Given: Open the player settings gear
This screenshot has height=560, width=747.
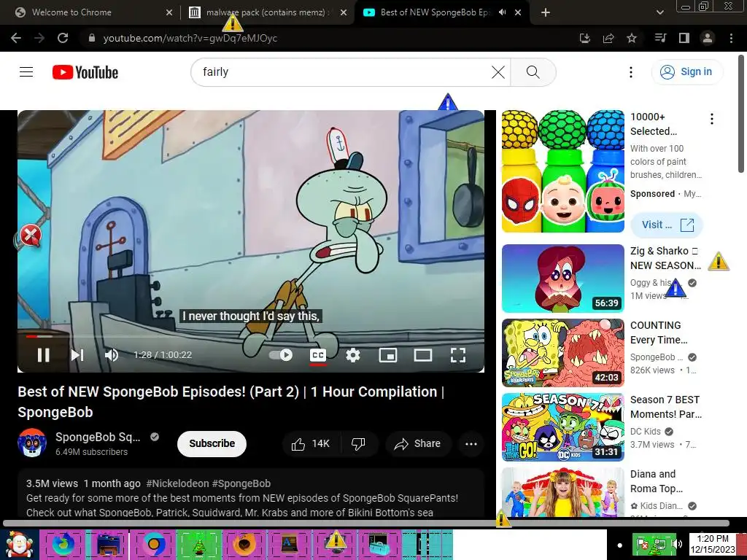Looking at the screenshot, I should pyautogui.click(x=353, y=355).
